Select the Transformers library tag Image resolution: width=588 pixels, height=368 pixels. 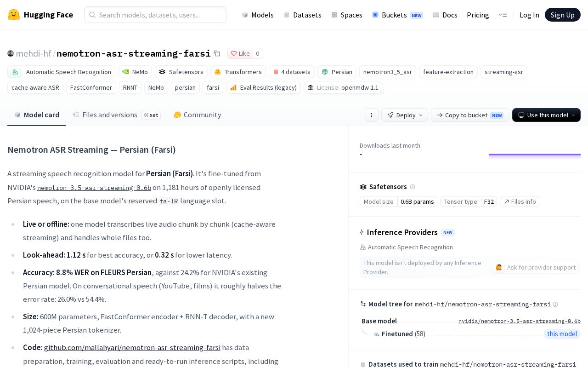tap(238, 72)
